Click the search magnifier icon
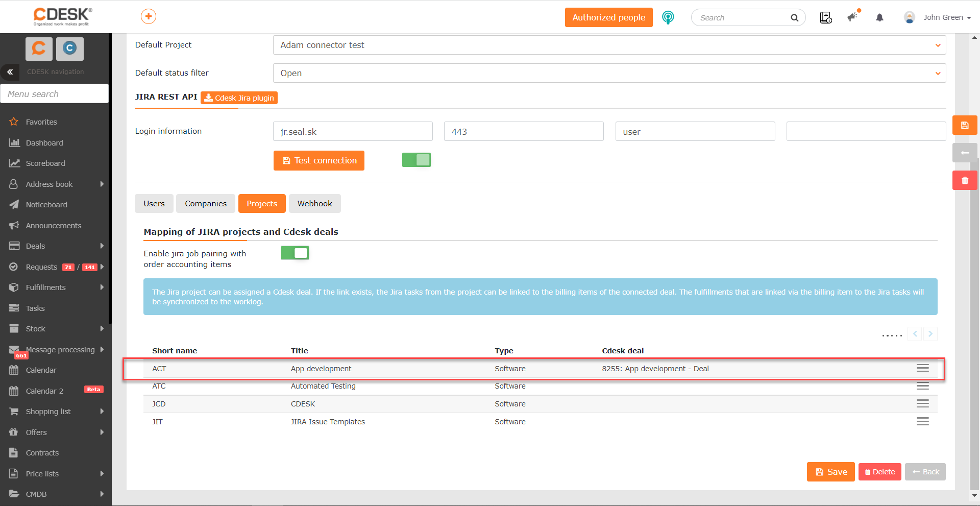Viewport: 980px width, 506px height. (794, 18)
